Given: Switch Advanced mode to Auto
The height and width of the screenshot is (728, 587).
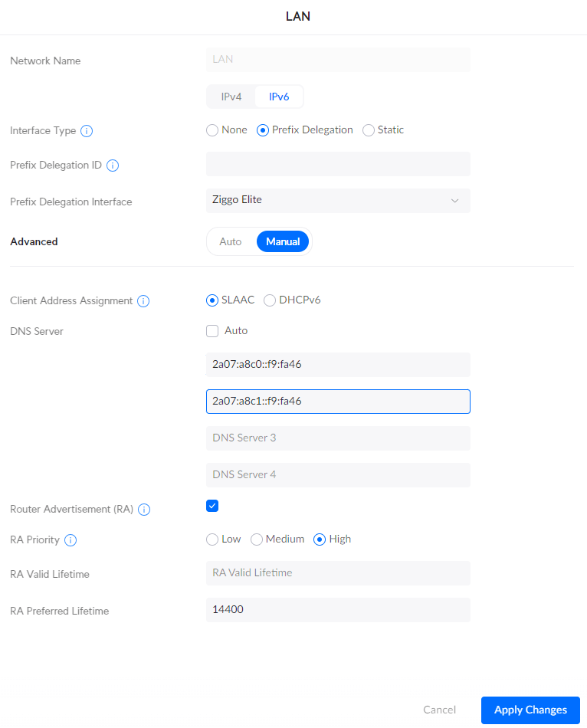Looking at the screenshot, I should (231, 241).
